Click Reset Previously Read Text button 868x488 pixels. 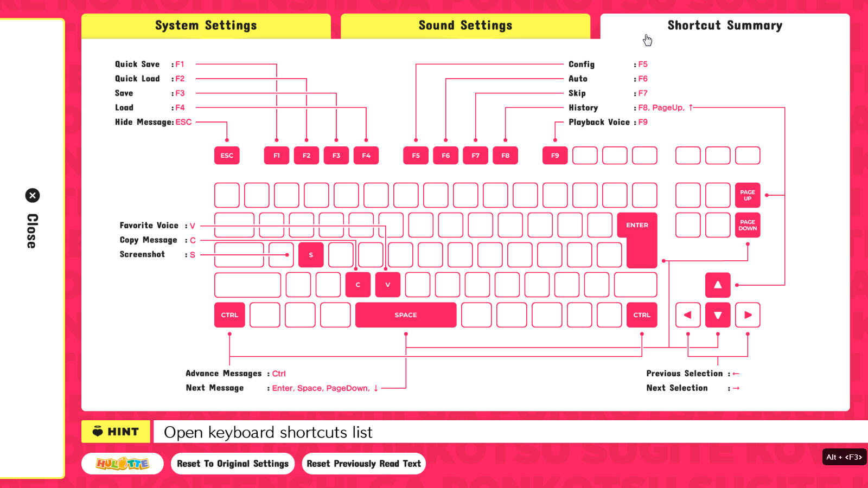click(x=363, y=464)
